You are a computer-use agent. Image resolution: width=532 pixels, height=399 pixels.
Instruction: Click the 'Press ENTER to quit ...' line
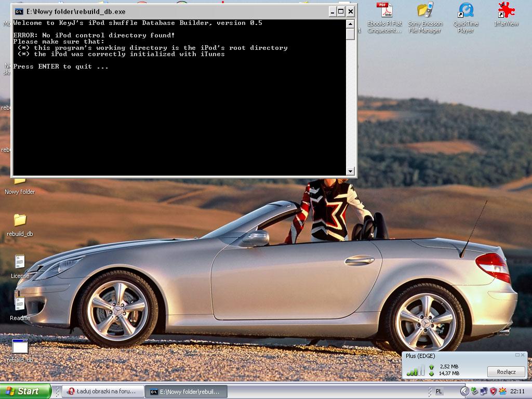tap(61, 66)
